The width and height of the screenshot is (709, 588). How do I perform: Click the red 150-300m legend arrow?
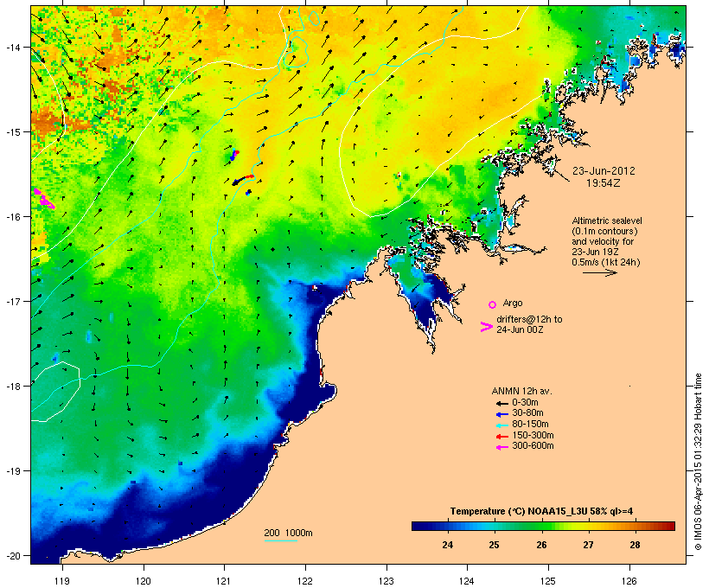point(501,436)
